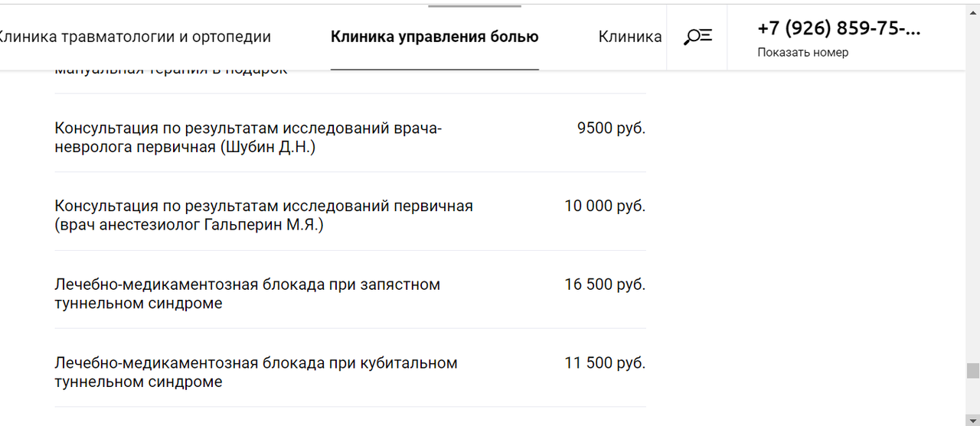Image resolution: width=980 pixels, height=426 pixels.
Task: Click the Шубин Д.Н. doctor name
Action: 268,148
